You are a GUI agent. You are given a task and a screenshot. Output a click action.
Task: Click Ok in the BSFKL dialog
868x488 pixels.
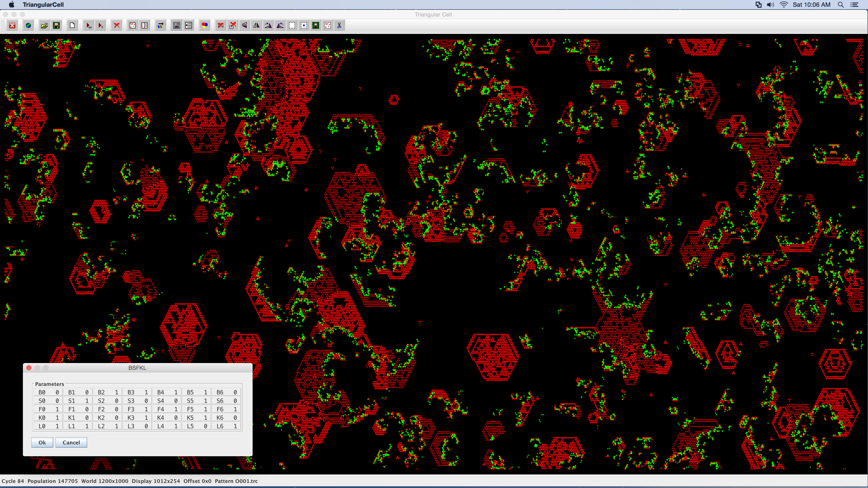42,442
